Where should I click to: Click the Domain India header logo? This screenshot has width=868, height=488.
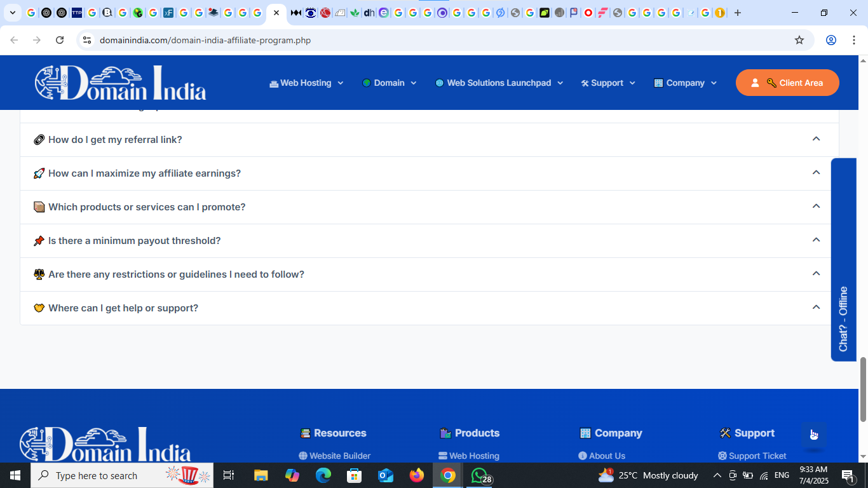[x=120, y=83]
